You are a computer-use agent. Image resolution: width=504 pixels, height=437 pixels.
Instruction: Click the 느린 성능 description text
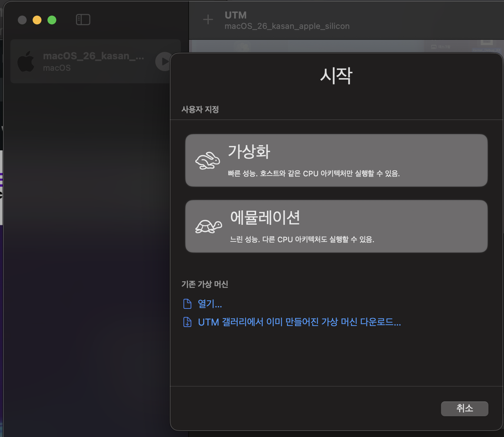click(x=302, y=240)
